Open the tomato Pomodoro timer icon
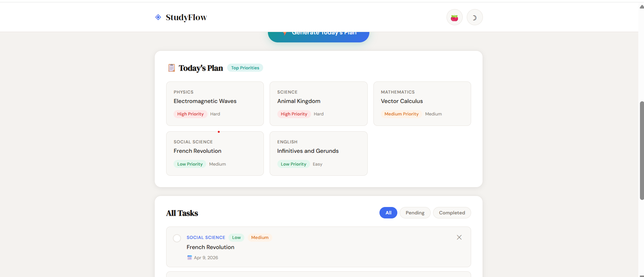The image size is (644, 277). point(454,17)
